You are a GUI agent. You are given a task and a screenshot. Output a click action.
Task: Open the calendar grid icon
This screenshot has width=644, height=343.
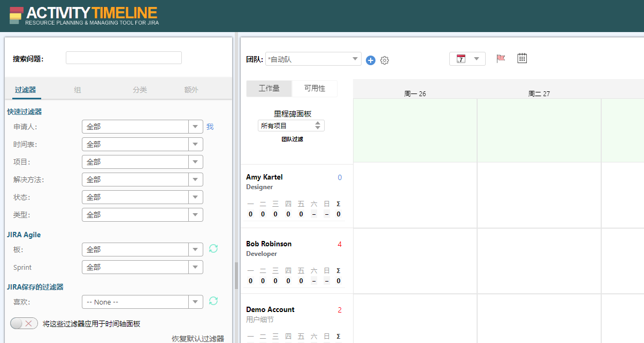tap(522, 58)
